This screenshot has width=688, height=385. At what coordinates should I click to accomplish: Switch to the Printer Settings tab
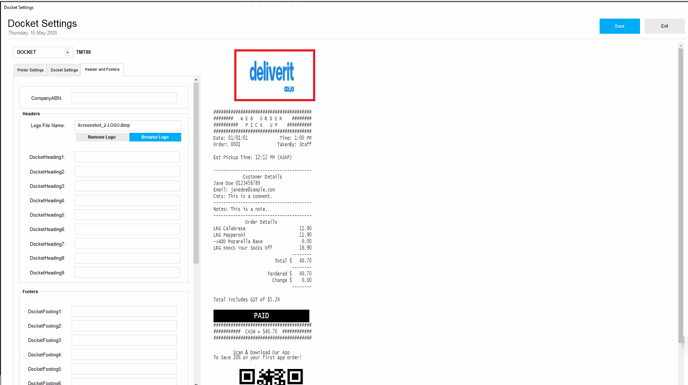pyautogui.click(x=30, y=70)
